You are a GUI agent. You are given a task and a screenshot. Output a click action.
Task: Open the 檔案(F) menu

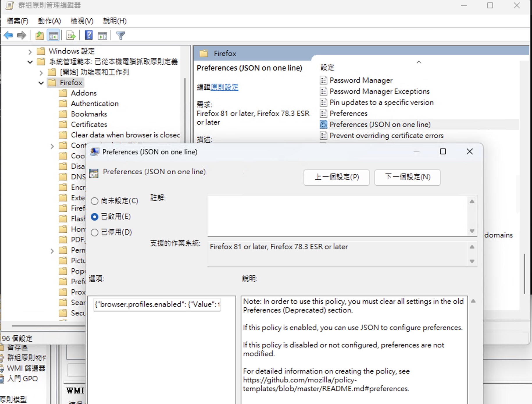17,21
